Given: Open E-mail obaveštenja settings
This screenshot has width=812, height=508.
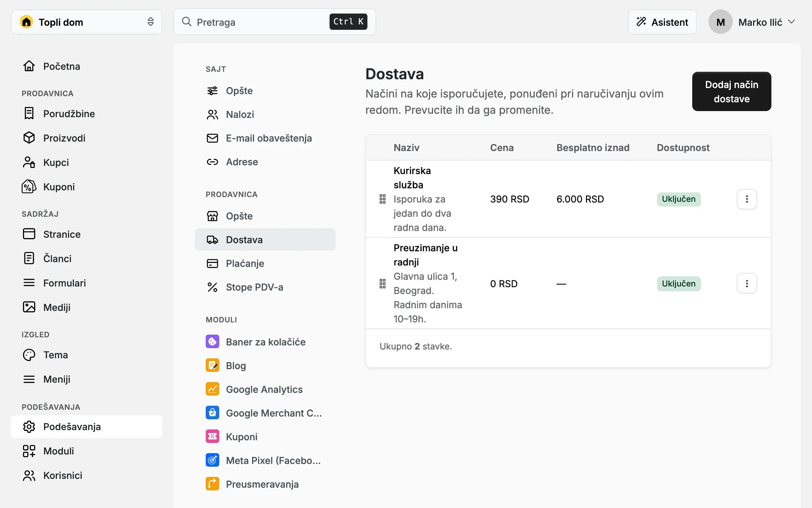Looking at the screenshot, I should point(265,138).
